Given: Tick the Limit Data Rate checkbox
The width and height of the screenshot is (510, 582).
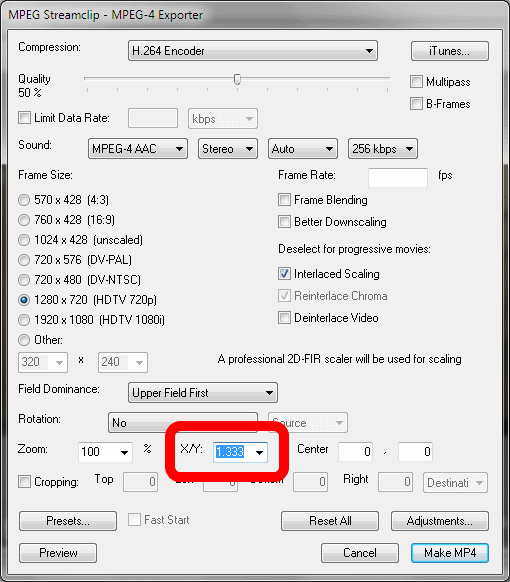Looking at the screenshot, I should [24, 118].
